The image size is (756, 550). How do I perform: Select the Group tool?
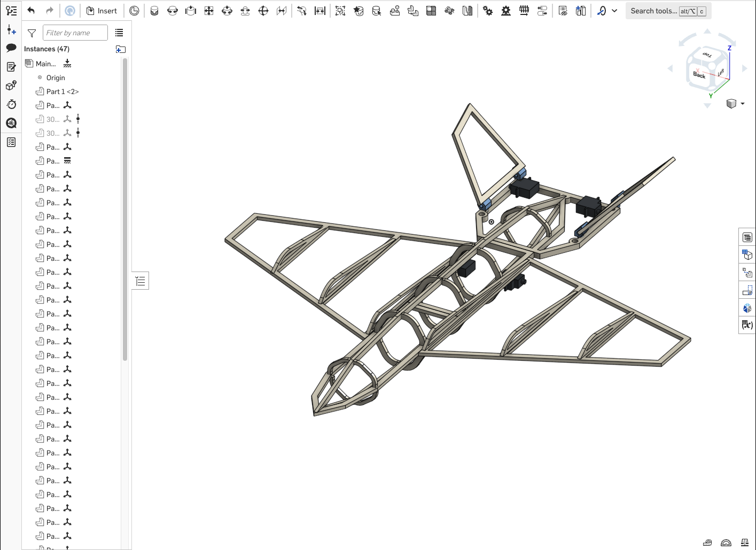[340, 11]
